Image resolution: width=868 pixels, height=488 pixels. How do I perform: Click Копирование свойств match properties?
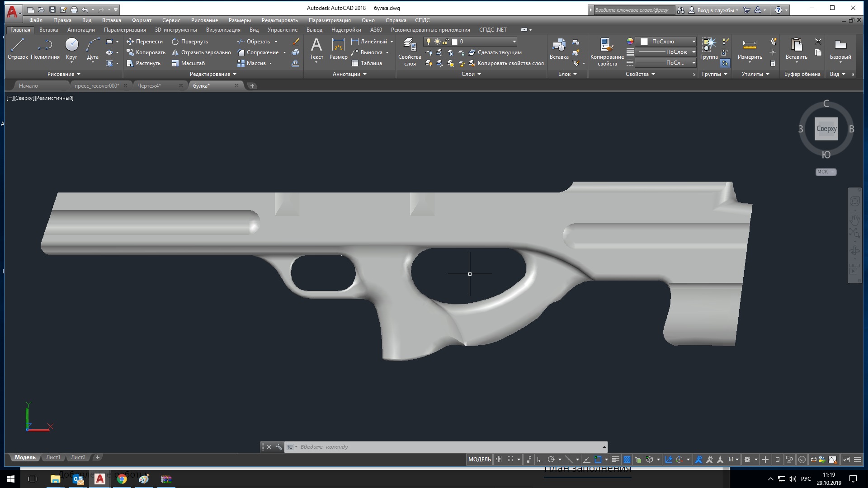click(x=607, y=52)
